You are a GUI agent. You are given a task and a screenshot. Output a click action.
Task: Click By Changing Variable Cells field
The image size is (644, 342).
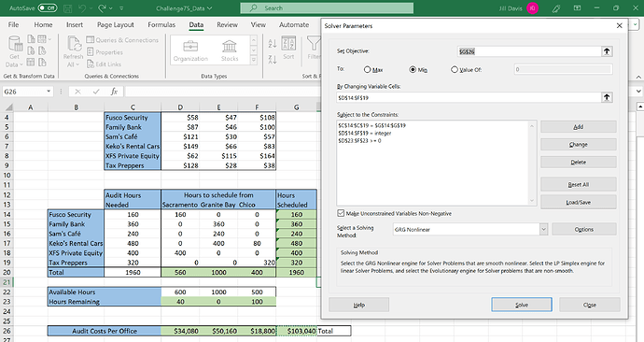click(469, 97)
